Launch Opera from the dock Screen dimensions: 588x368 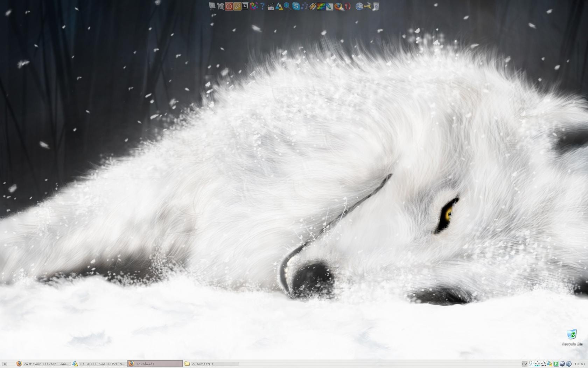[x=348, y=6]
